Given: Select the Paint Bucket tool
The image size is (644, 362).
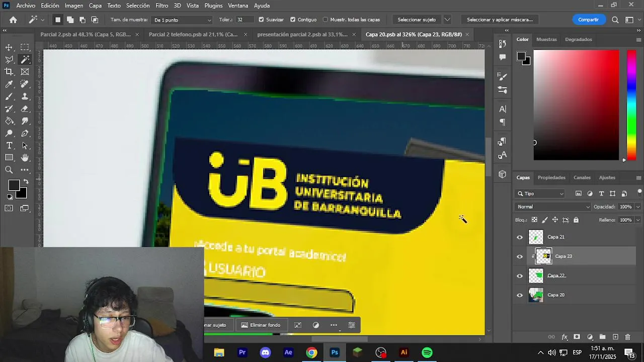Looking at the screenshot, I should coord(9,121).
